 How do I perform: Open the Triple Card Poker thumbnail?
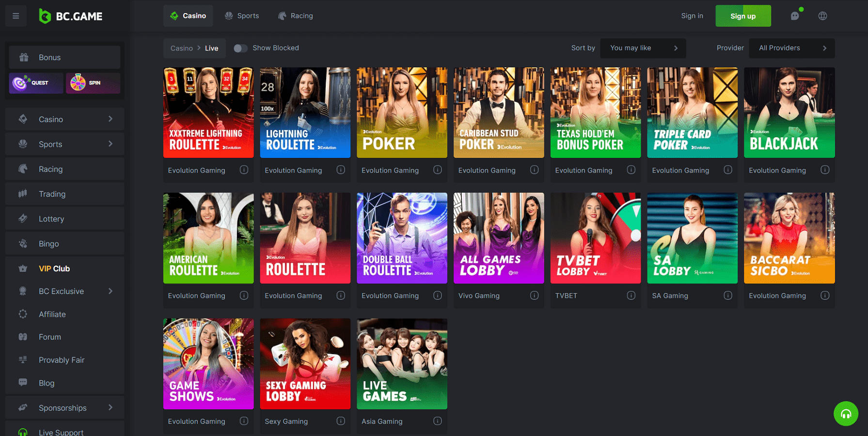point(693,112)
